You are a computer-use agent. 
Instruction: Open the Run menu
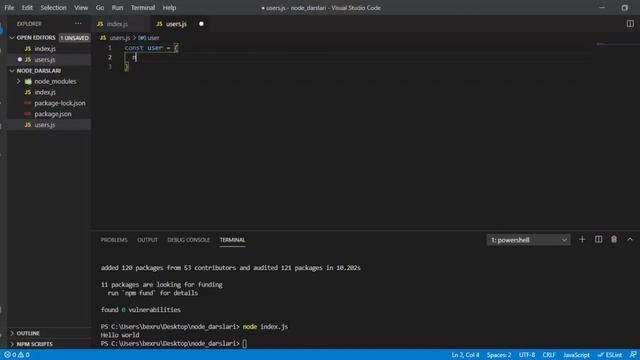117,8
